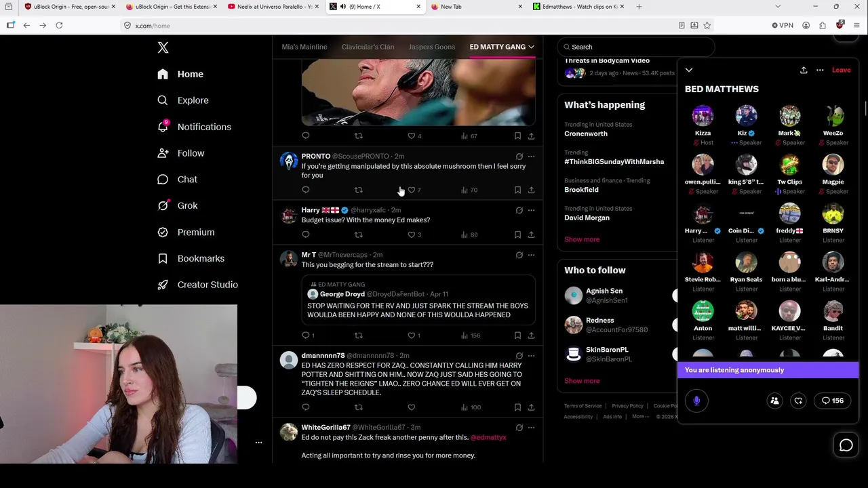
Task: Open the David Morgan trending topic
Action: tap(587, 218)
